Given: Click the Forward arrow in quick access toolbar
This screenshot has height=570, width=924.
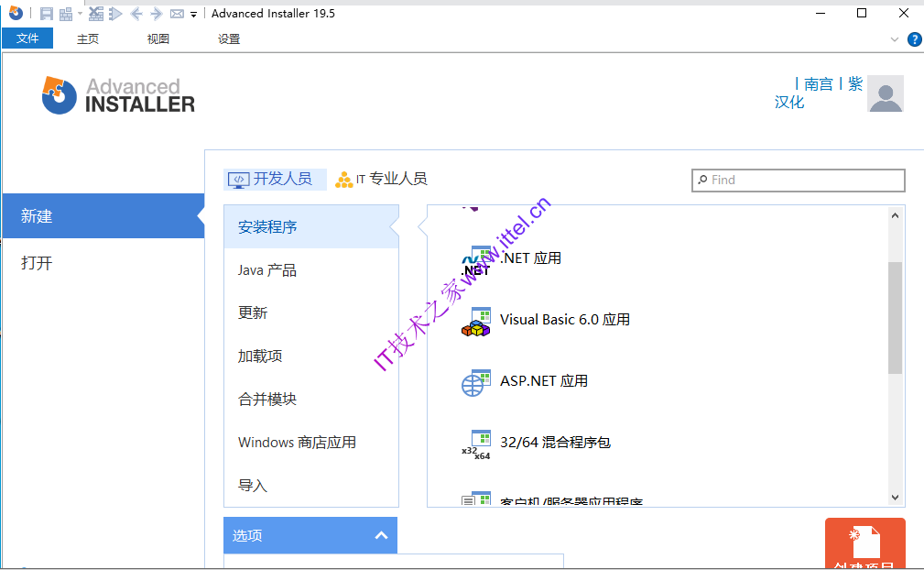Looking at the screenshot, I should (157, 14).
